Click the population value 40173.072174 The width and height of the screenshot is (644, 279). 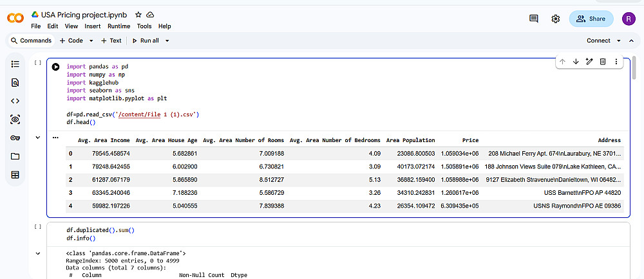click(x=415, y=166)
